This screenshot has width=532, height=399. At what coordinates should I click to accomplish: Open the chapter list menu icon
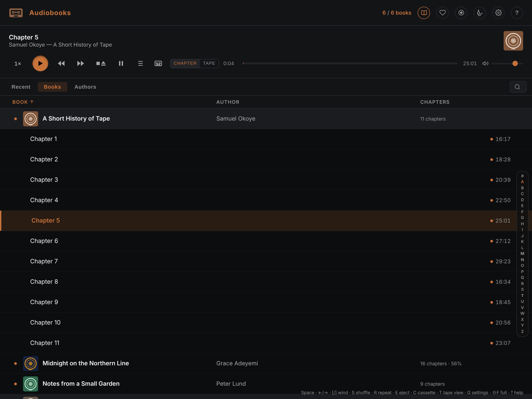[x=141, y=63]
